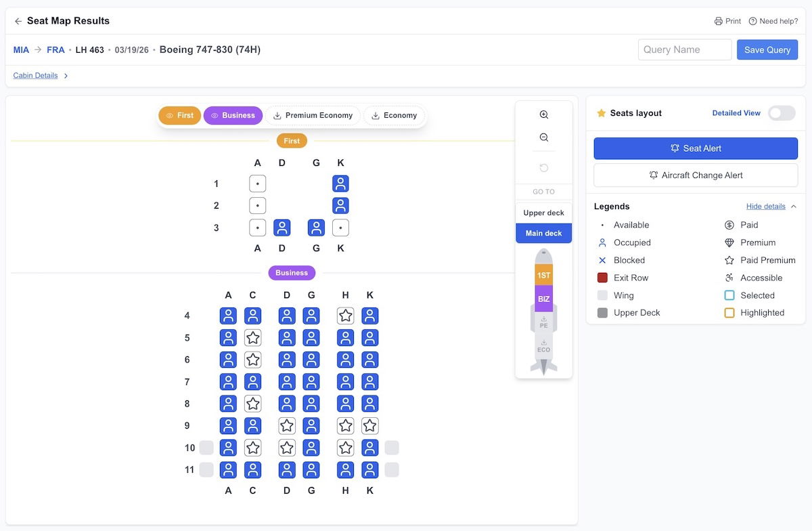
Task: Click occupied seat 3D in First class
Action: [282, 228]
